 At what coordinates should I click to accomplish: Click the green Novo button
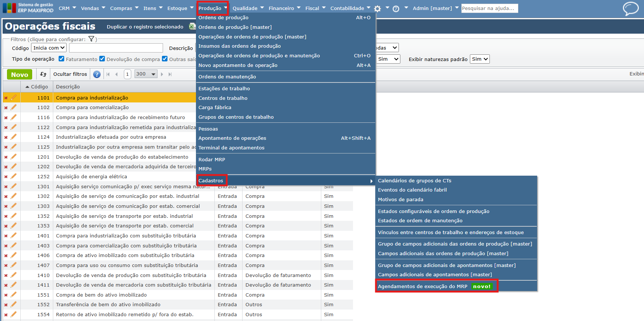pyautogui.click(x=20, y=74)
